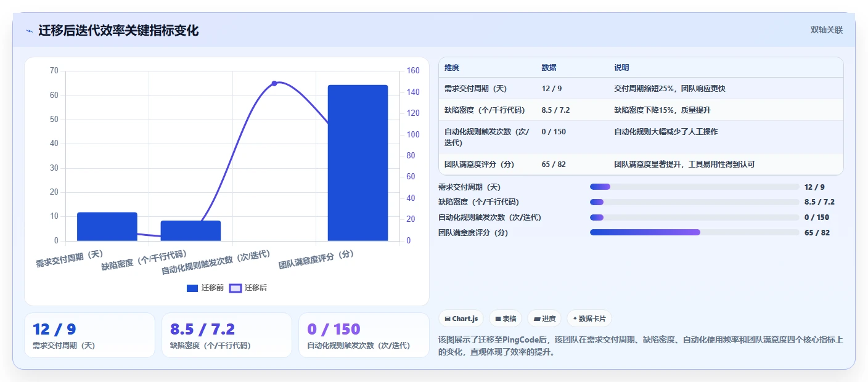The image size is (868, 382).
Task: Click the 缺陷密度 progress list label
Action: (x=478, y=202)
